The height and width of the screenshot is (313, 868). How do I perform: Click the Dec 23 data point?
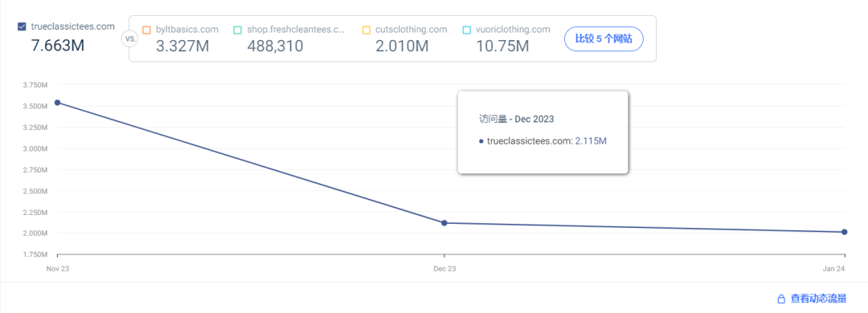[444, 223]
